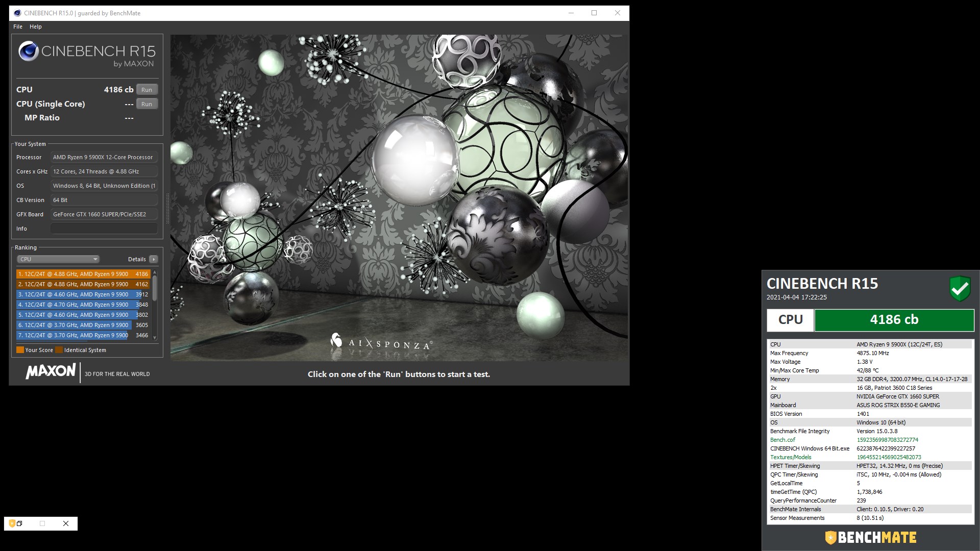The image size is (980, 551).
Task: Select ranking entry 2 scoring 4162
Action: click(x=83, y=284)
